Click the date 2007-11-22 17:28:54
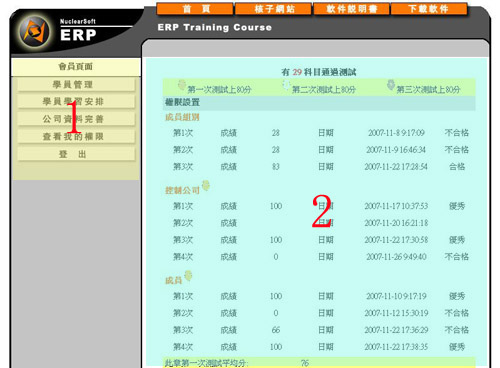This screenshot has width=500, height=368. point(396,166)
